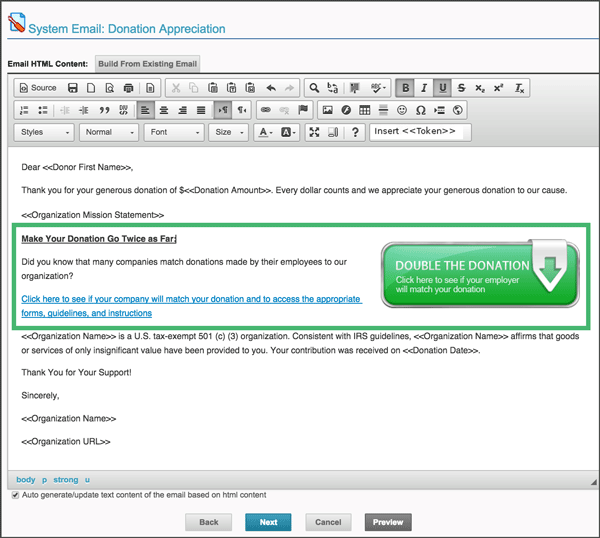The height and width of the screenshot is (538, 600).
Task: Set text direction left to right
Action: pos(223,111)
